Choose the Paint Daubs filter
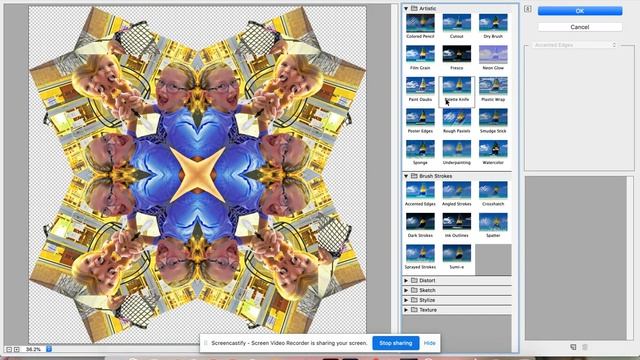The width and height of the screenshot is (640, 360). [420, 86]
